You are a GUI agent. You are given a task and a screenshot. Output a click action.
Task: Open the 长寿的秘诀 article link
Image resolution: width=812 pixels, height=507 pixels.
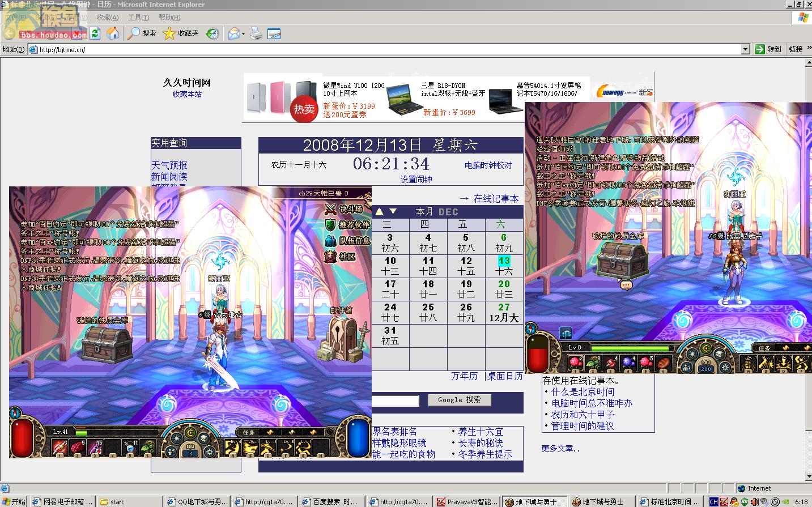[481, 443]
